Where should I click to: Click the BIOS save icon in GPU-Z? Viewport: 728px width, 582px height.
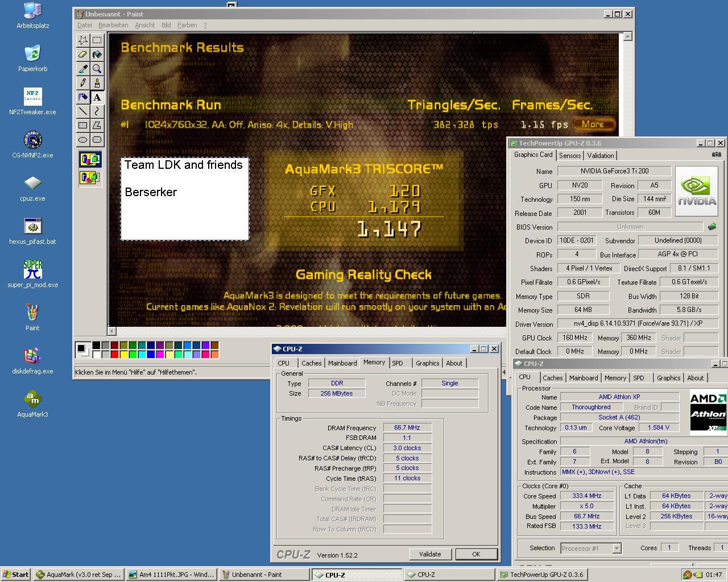pos(712,227)
